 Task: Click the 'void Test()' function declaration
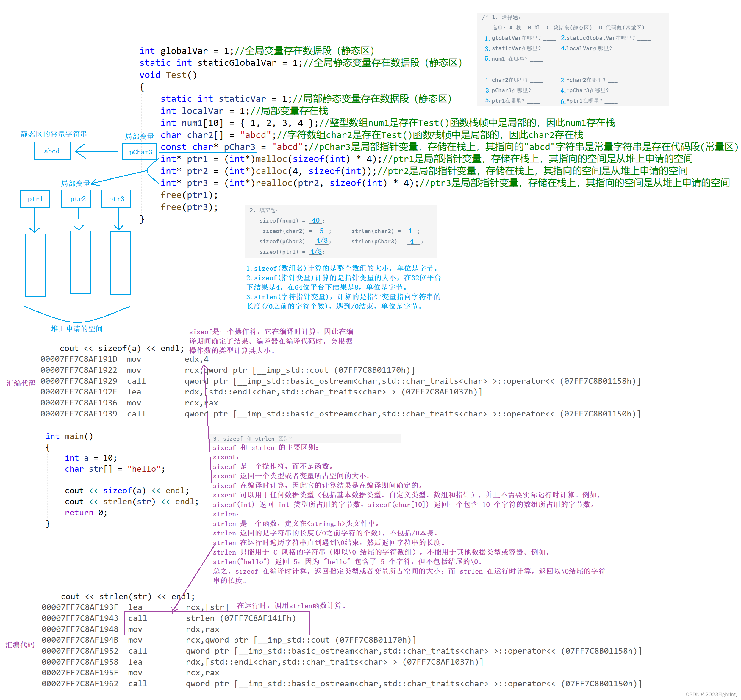tap(168, 75)
